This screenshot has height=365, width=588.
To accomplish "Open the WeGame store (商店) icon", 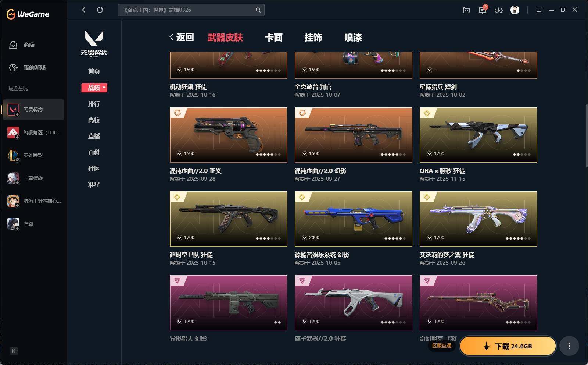I will pos(13,45).
